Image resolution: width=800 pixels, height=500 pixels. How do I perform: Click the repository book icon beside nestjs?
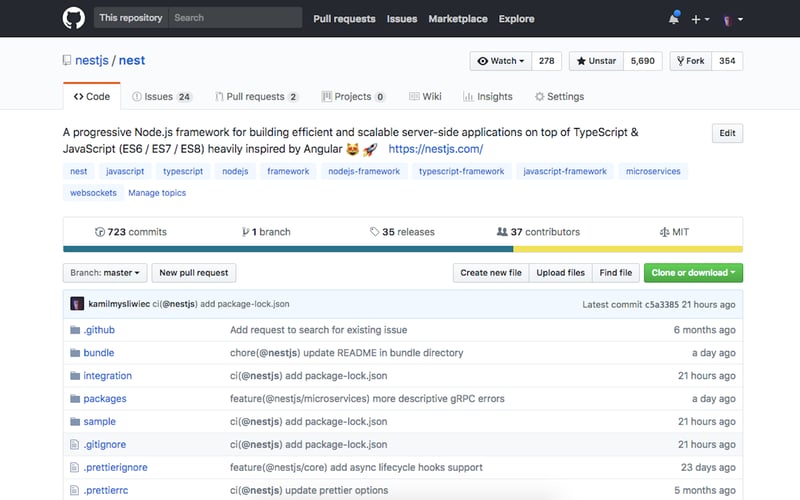click(x=67, y=60)
